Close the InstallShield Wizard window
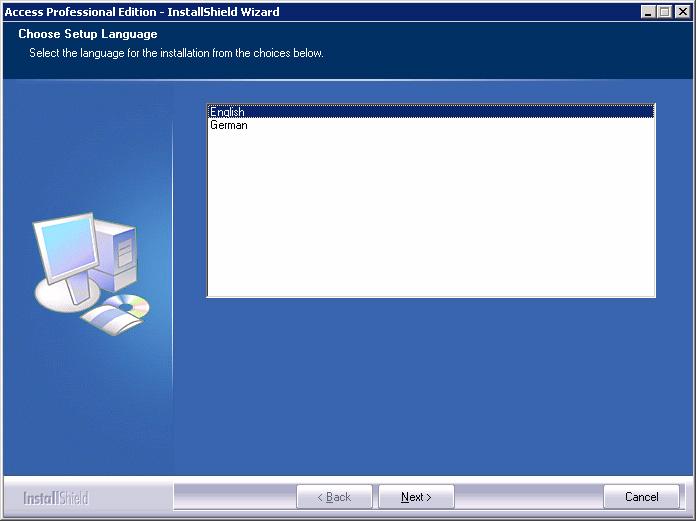The width and height of the screenshot is (696, 521). 683,12
